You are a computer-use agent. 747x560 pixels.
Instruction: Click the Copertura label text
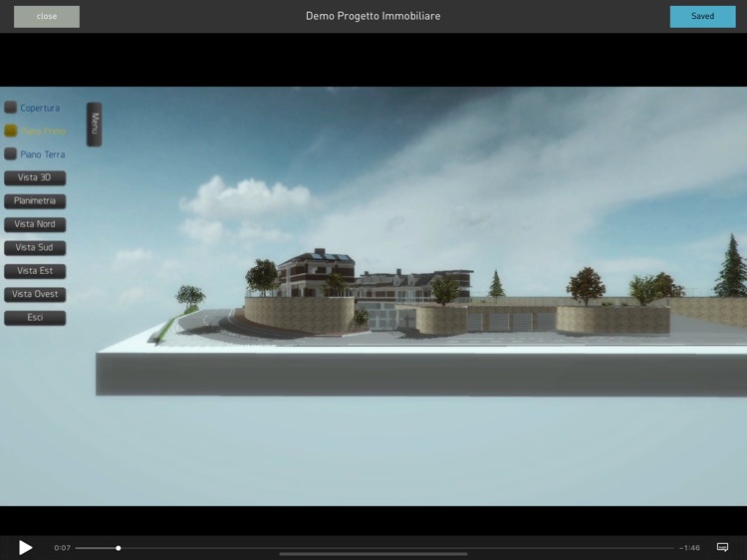pos(40,109)
